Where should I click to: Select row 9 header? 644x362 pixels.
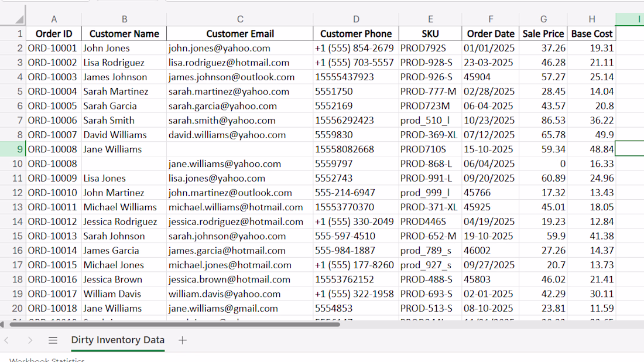pyautogui.click(x=13, y=149)
